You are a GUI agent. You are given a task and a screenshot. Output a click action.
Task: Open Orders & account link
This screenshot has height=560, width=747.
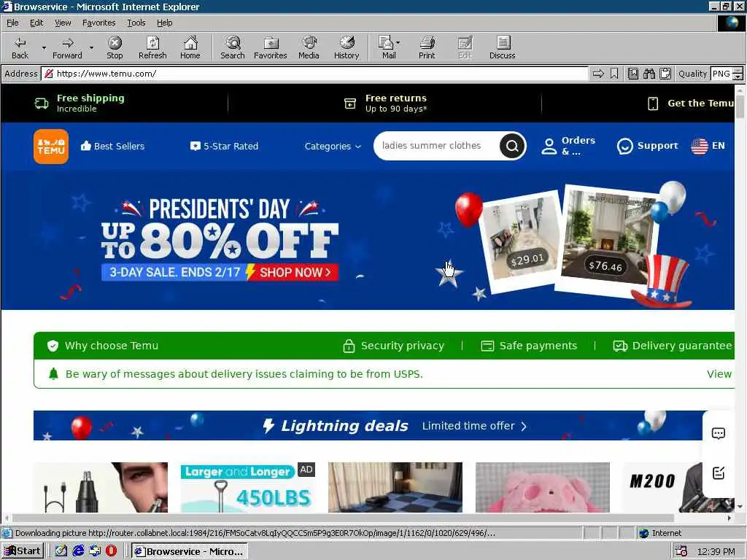568,146
